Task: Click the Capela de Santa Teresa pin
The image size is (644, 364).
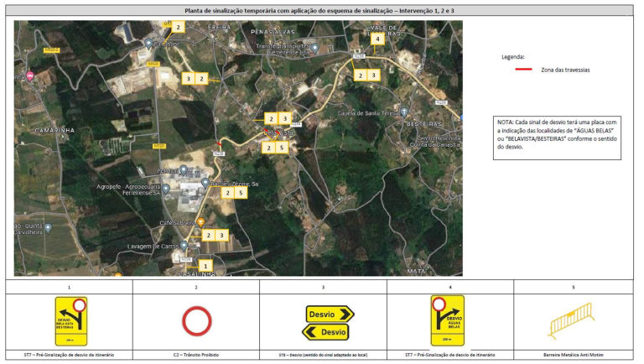Action: 403,112
